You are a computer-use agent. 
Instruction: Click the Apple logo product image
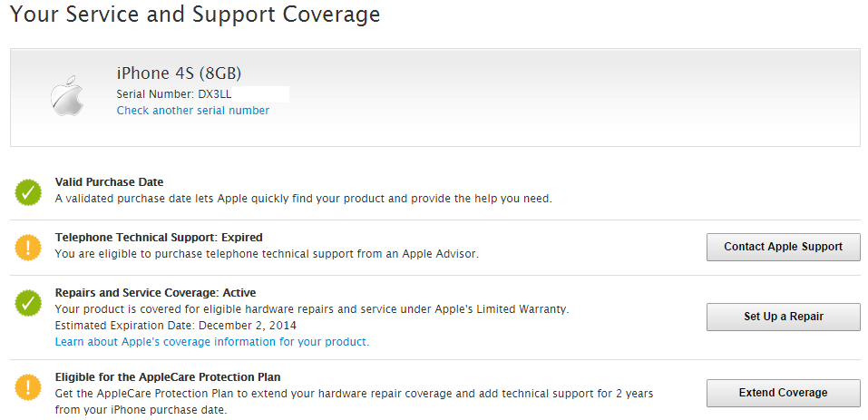coord(67,96)
